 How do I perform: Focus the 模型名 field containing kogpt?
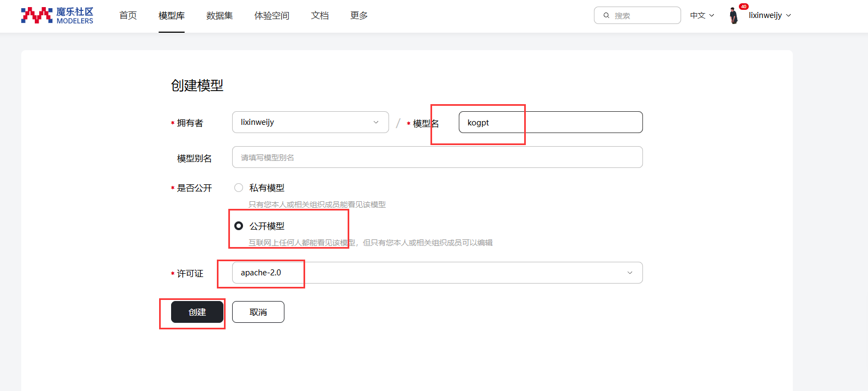click(x=550, y=122)
